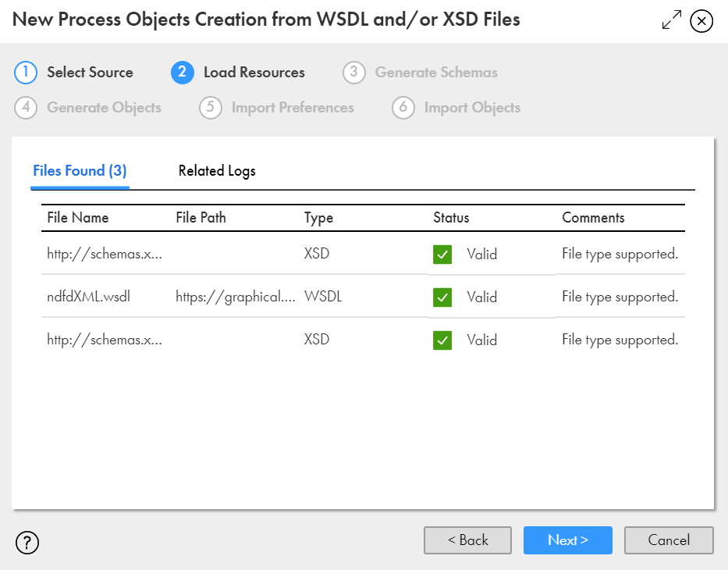This screenshot has height=570, width=728.
Task: Click File type supported comment in first row
Action: [x=620, y=254]
